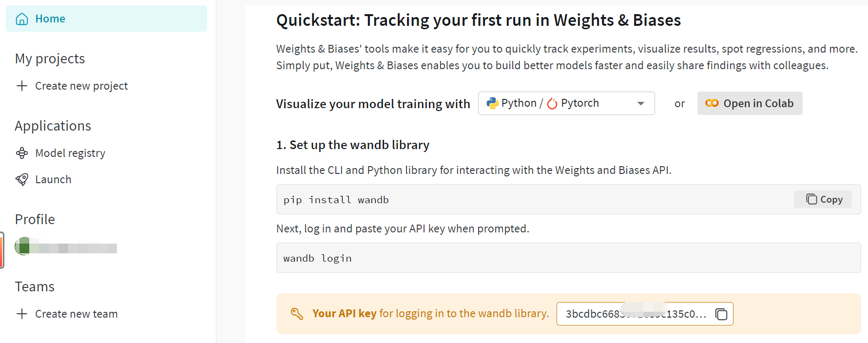Open the Python / Pytorch framework dropdown

pos(640,103)
